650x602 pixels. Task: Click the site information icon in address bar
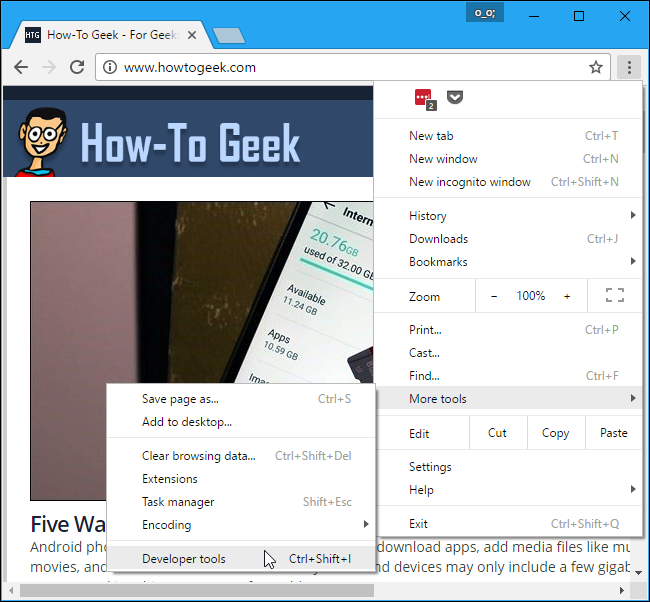[x=110, y=67]
